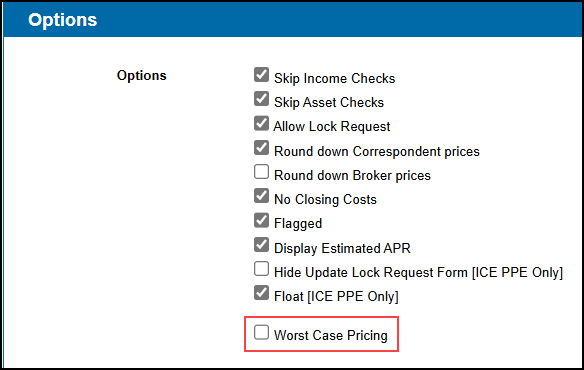This screenshot has width=584, height=370.
Task: Uncheck Round down Correspondent prices
Action: coord(261,148)
